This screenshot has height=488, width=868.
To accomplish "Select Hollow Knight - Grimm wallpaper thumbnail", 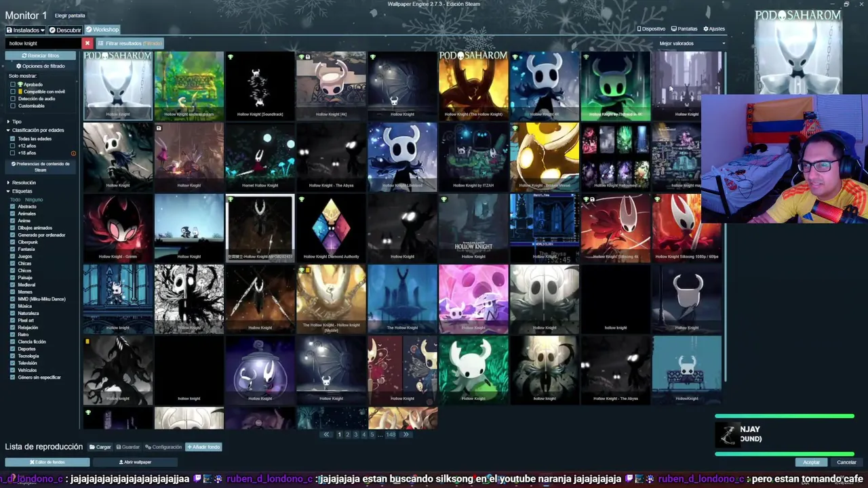I will pos(118,228).
